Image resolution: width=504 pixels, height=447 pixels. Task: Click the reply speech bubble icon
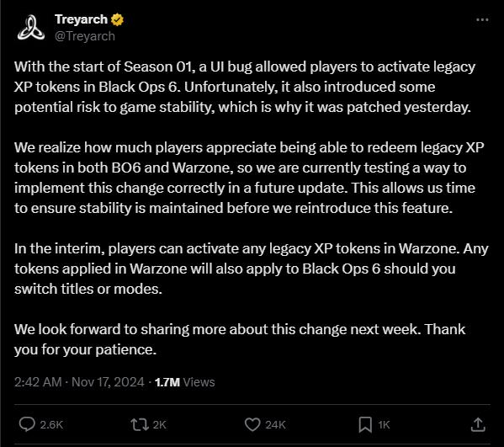point(27,424)
